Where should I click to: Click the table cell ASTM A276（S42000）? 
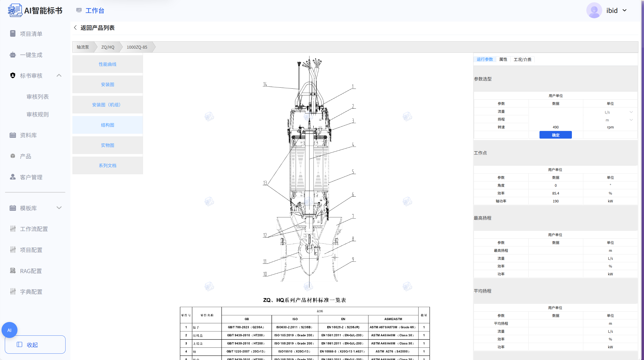click(x=393, y=351)
